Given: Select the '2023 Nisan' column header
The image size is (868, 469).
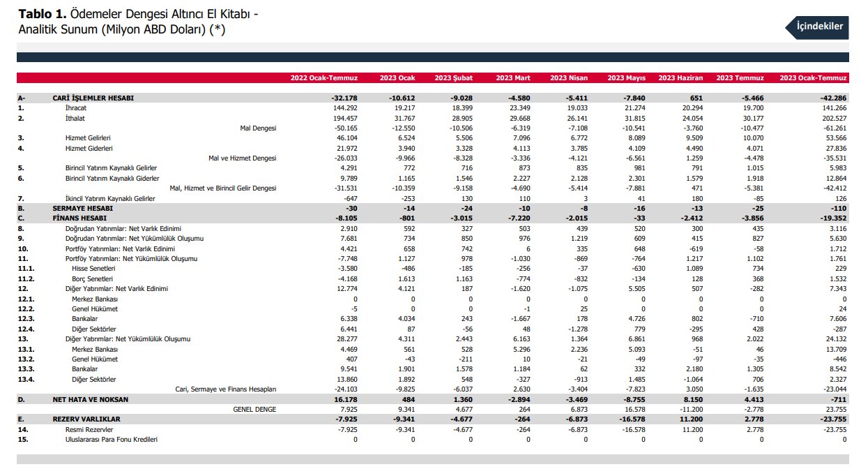Looking at the screenshot, I should (570, 78).
